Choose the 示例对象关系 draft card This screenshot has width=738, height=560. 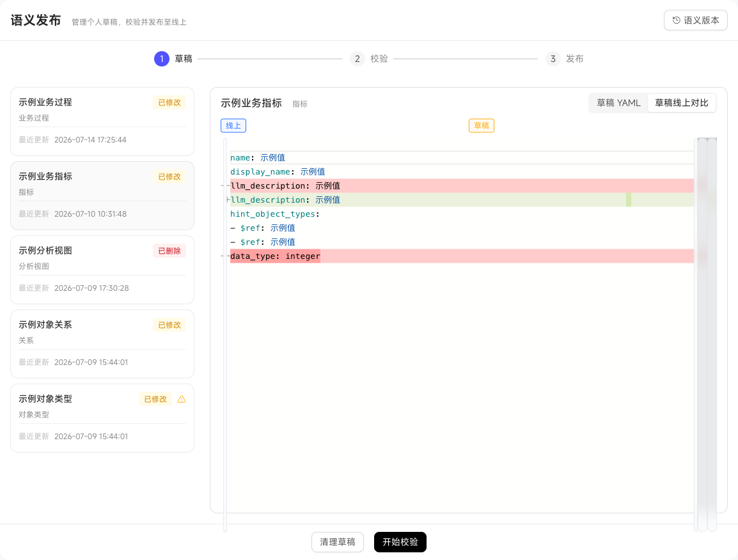click(102, 344)
